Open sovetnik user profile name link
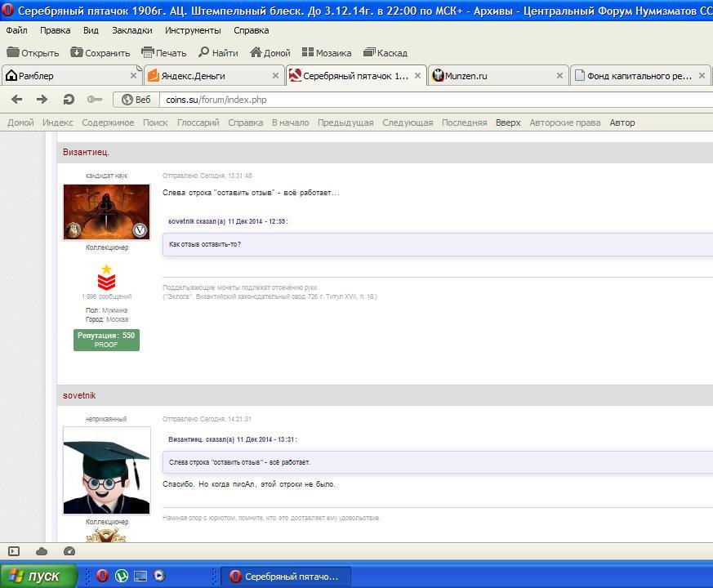Image resolution: width=713 pixels, height=588 pixels. click(79, 395)
